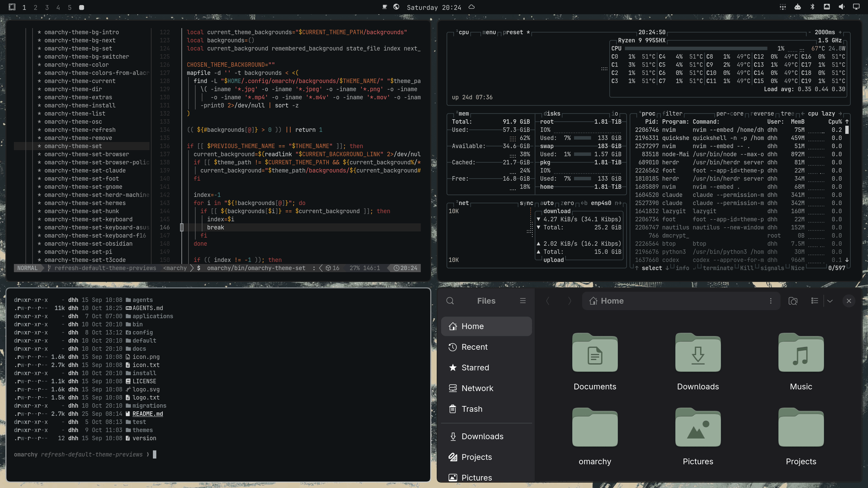Open Network in Files sidebar

[486, 388]
